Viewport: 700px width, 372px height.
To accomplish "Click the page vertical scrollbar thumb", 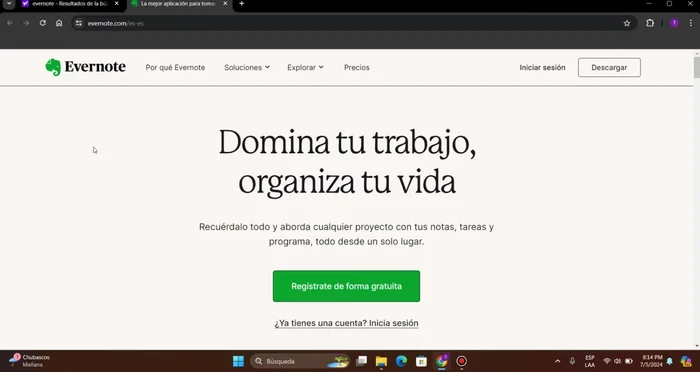I will 697,67.
